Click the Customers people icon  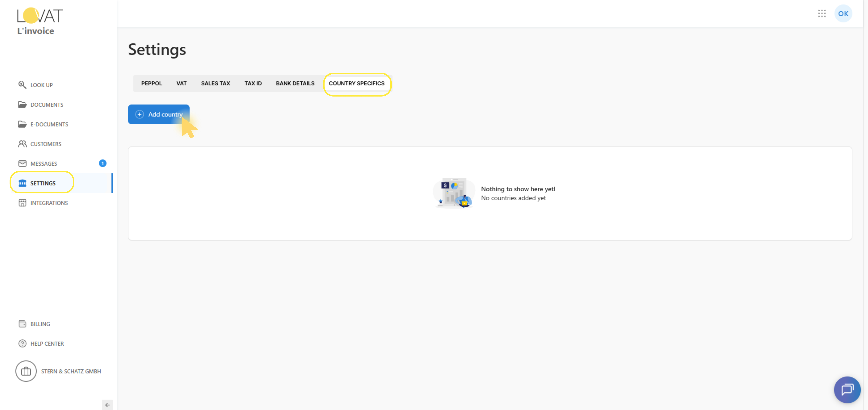22,144
